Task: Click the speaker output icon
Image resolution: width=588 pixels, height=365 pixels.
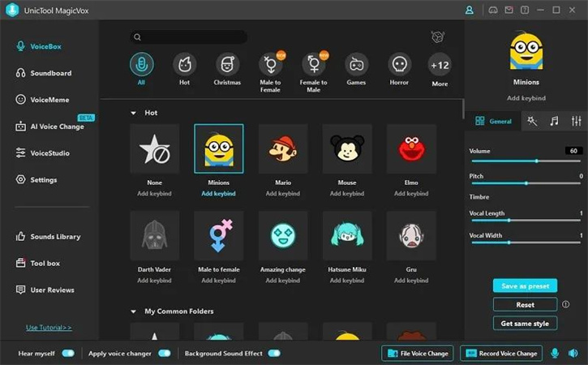Action: pos(573,353)
